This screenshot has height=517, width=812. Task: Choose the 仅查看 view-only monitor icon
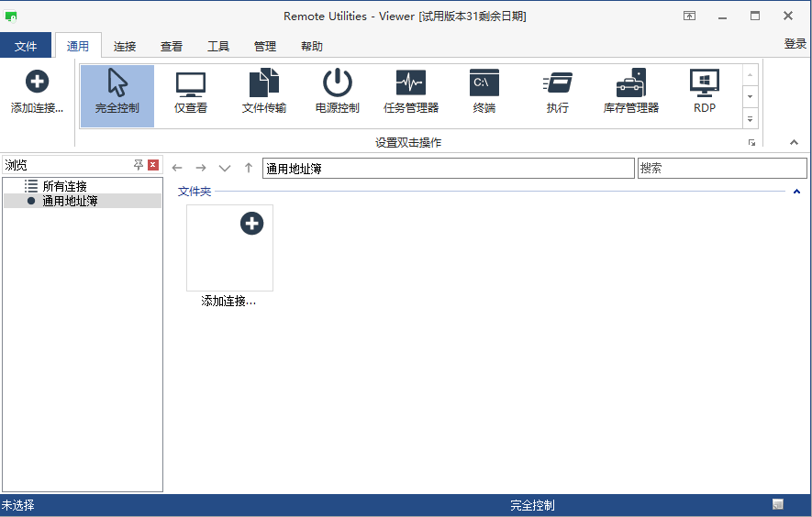click(191, 83)
